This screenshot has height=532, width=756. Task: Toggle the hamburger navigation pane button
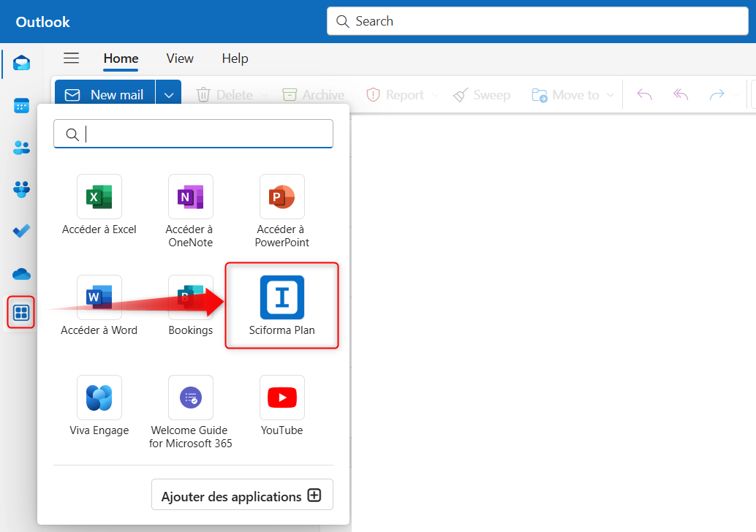coord(71,58)
